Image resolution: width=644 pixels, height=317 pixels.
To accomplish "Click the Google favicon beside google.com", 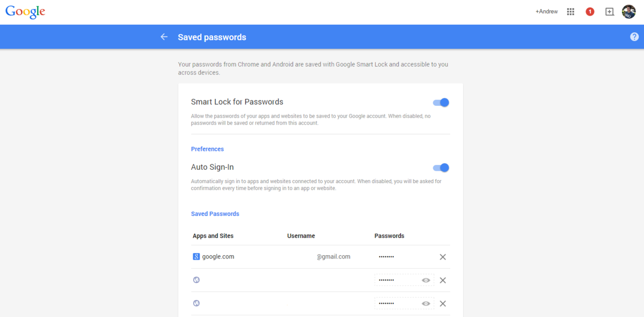I will click(196, 257).
